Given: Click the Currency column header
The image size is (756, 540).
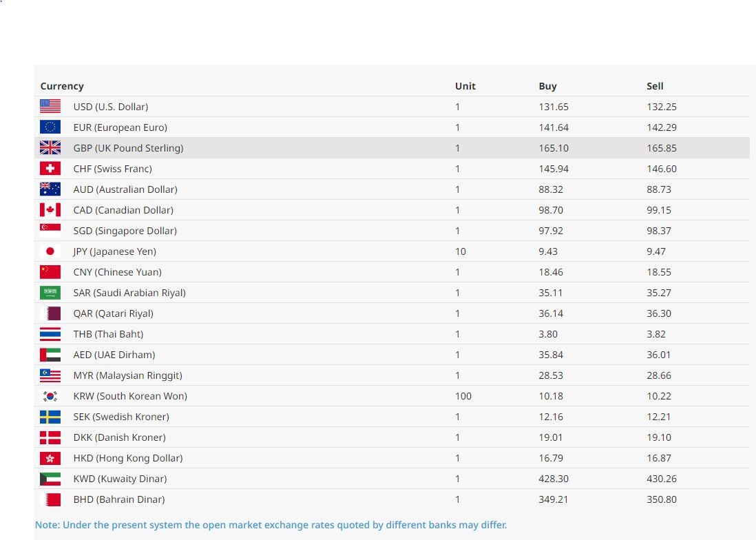Looking at the screenshot, I should pos(62,86).
